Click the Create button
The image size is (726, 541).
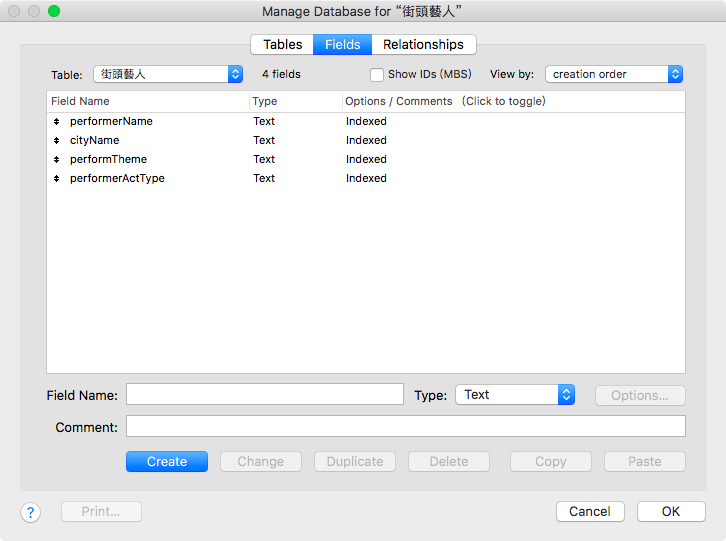167,461
